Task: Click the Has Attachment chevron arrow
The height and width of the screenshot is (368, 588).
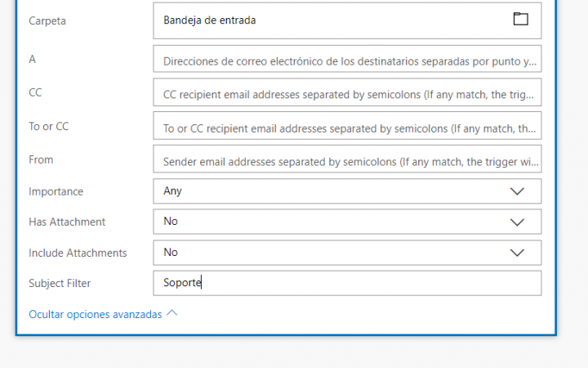Action: click(517, 222)
